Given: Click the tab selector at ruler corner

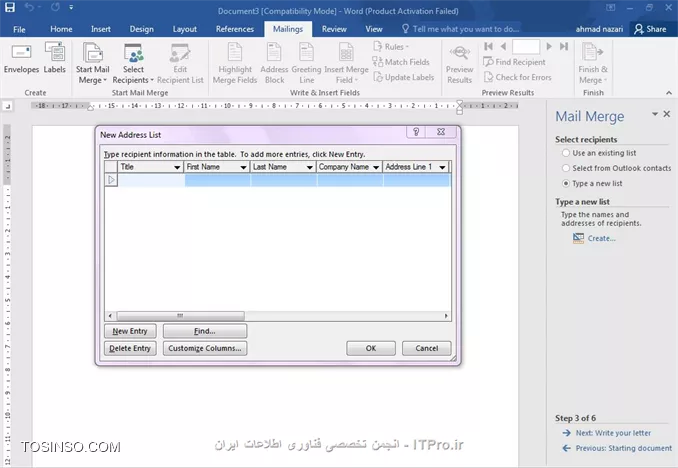Looking at the screenshot, I should coord(8,106).
